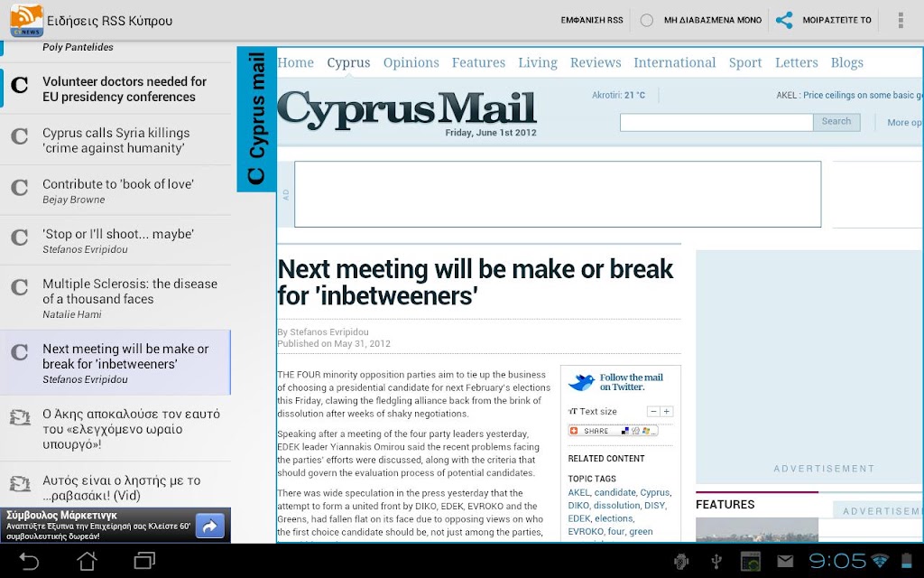924x578 pixels.
Task: Tap the recent apps button
Action: (x=144, y=560)
